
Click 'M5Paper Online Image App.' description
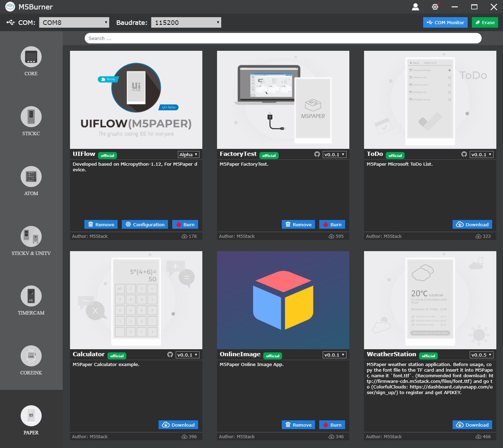[252, 364]
